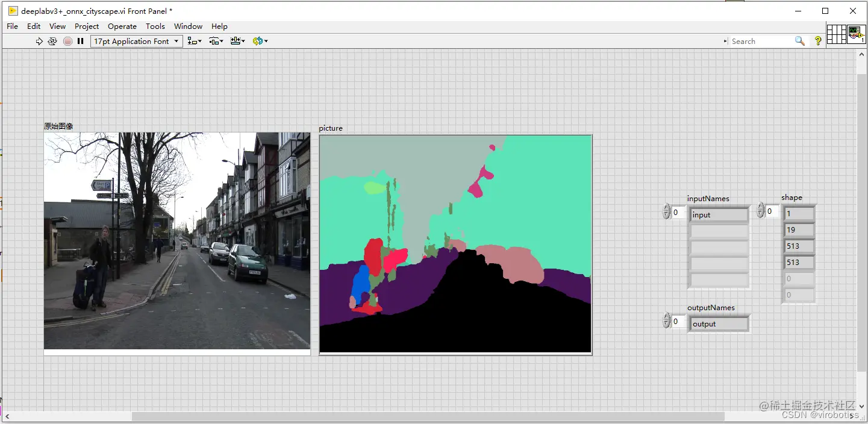Viewport: 868px width, 424px height.
Task: Close the Front Panel window
Action: (853, 11)
